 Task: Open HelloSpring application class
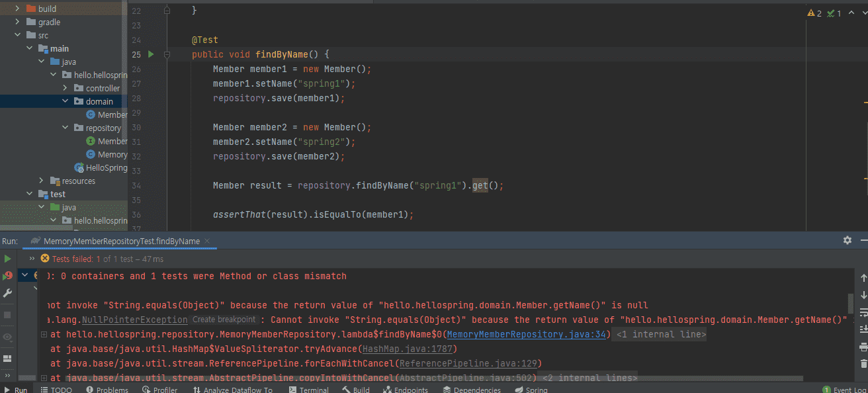tap(101, 167)
